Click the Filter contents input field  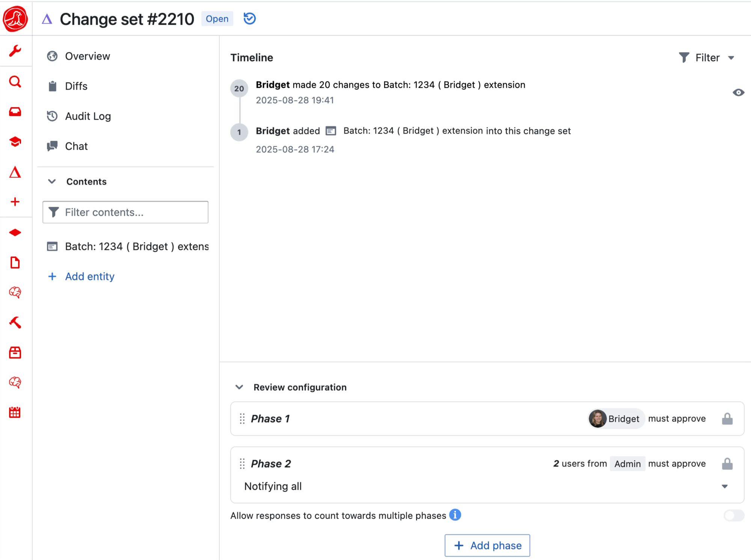[x=125, y=212]
